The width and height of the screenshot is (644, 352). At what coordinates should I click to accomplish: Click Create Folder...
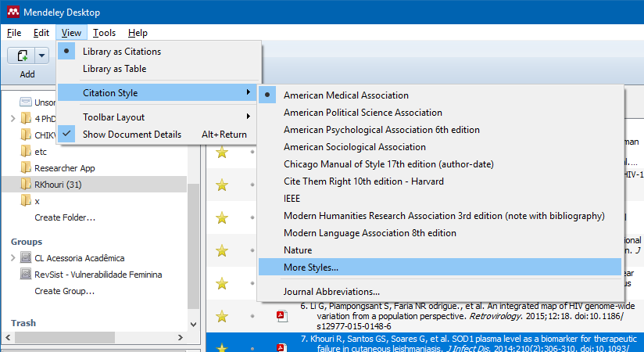tap(65, 217)
